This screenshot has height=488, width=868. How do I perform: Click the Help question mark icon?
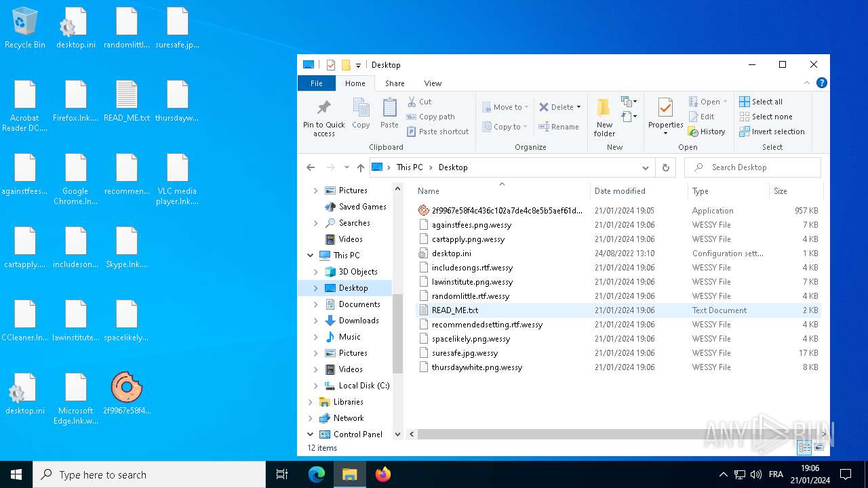point(821,83)
